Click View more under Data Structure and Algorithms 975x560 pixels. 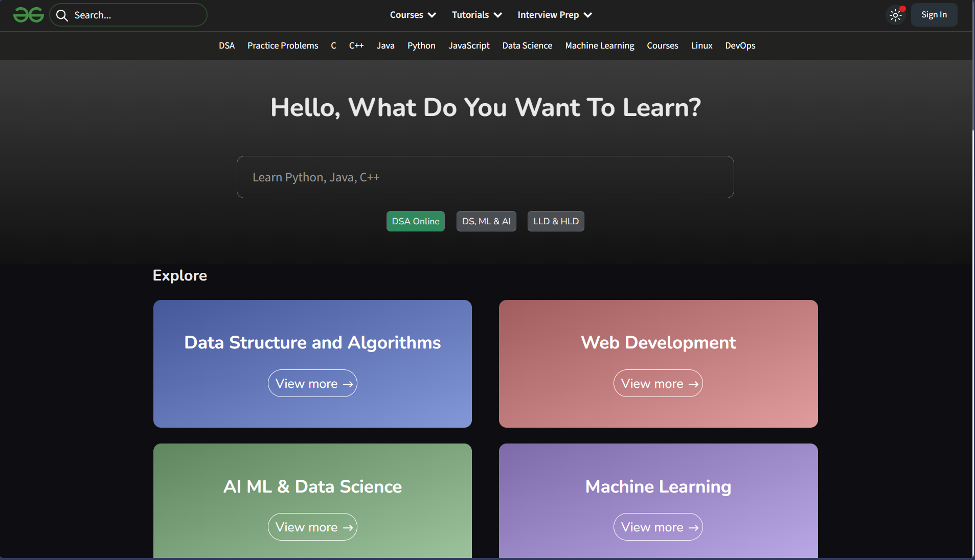[x=312, y=383]
